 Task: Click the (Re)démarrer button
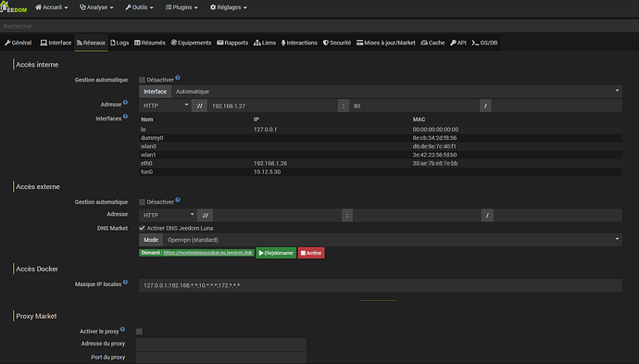(x=276, y=253)
